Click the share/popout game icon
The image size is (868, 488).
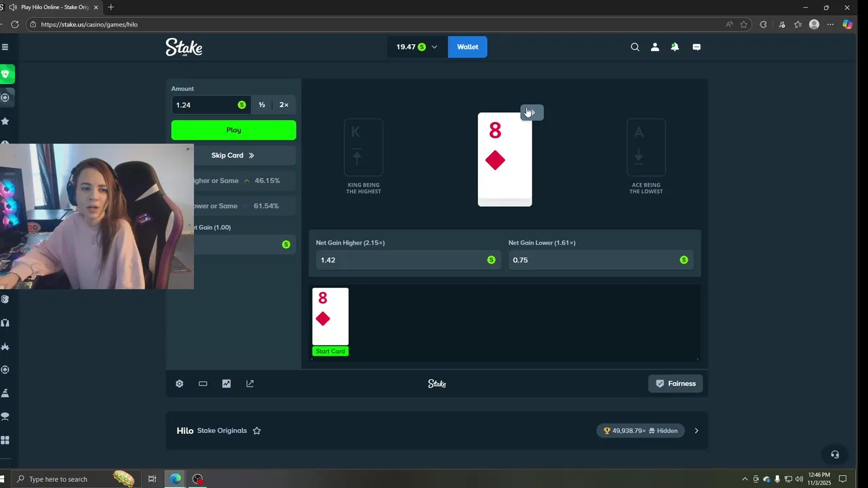(x=250, y=384)
